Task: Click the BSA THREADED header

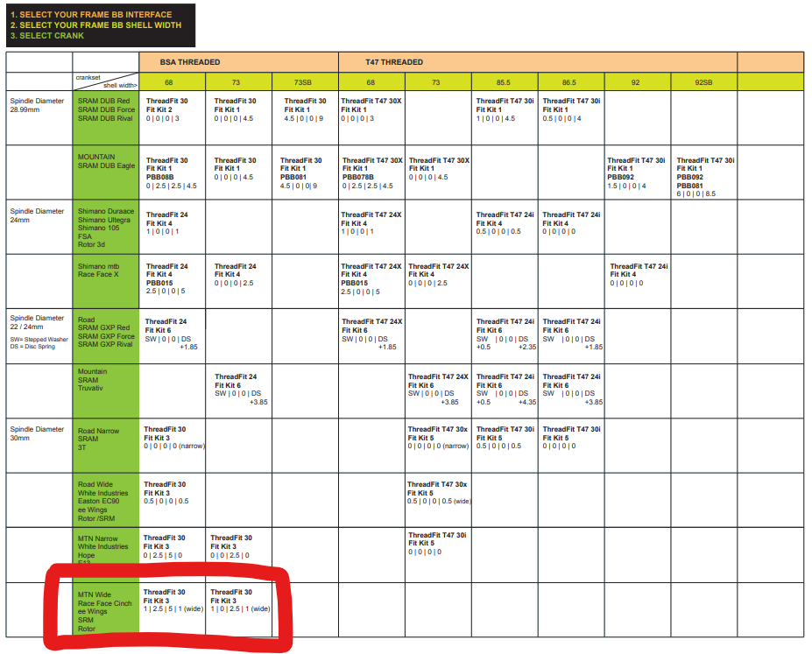Action: tap(239, 62)
